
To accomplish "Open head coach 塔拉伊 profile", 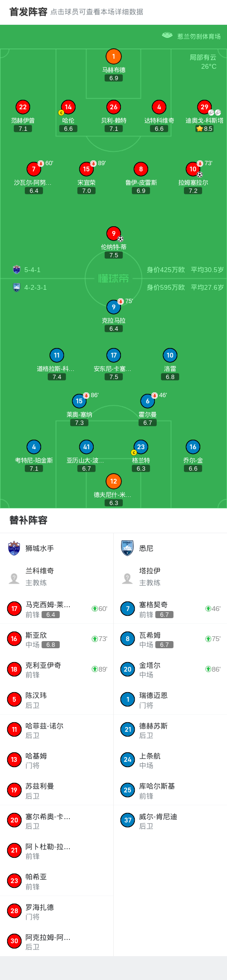I will 170,577.
